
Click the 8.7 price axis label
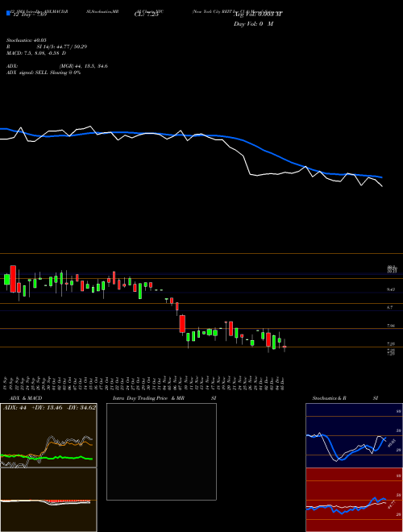[390, 307]
